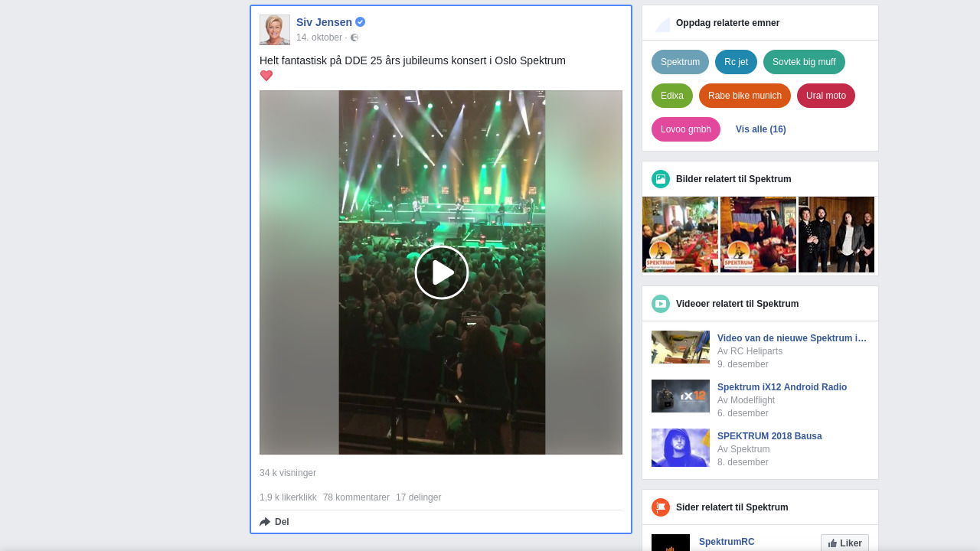The image size is (980, 551).
Task: Click Av Spektrum author text
Action: [x=743, y=449]
